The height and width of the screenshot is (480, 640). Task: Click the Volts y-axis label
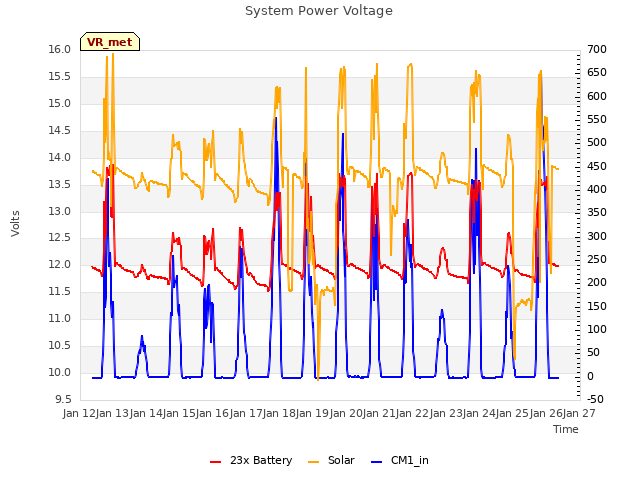(x=15, y=223)
